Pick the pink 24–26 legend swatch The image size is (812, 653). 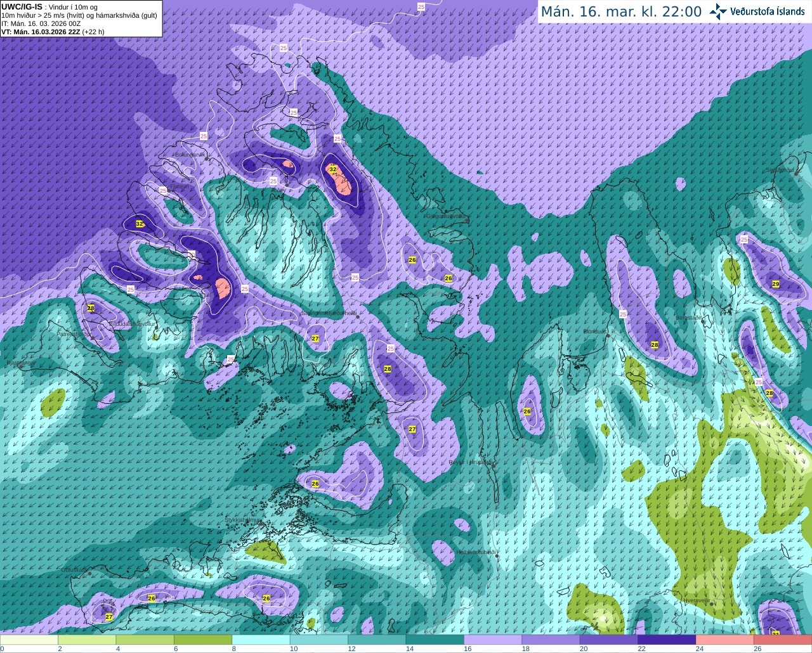coord(724,640)
